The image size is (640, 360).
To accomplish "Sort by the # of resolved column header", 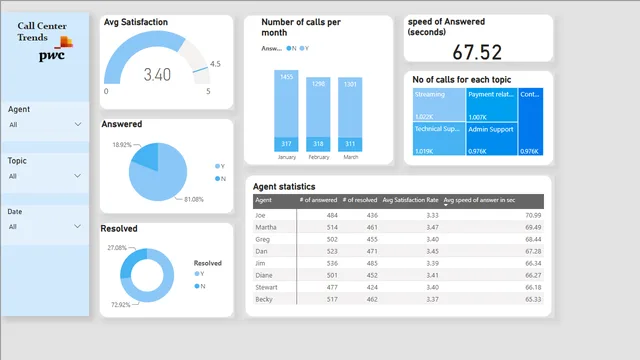I will [x=360, y=200].
